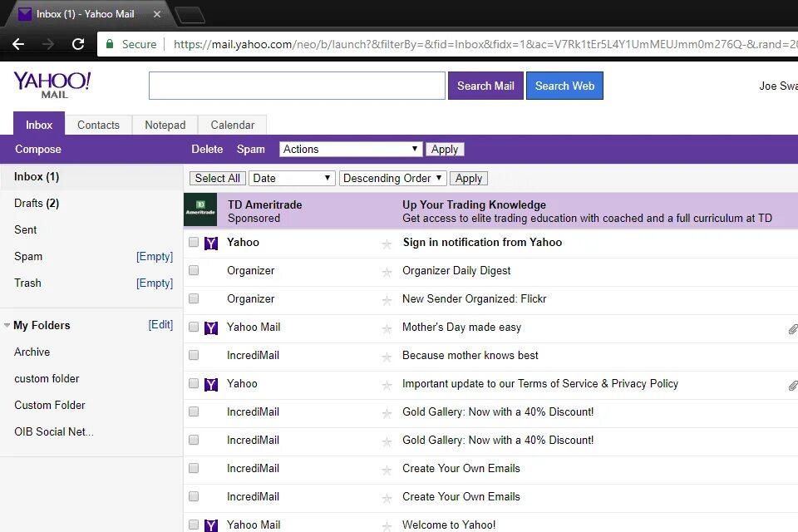The height and width of the screenshot is (532, 798).
Task: Open a new browser tab
Action: pos(190,15)
